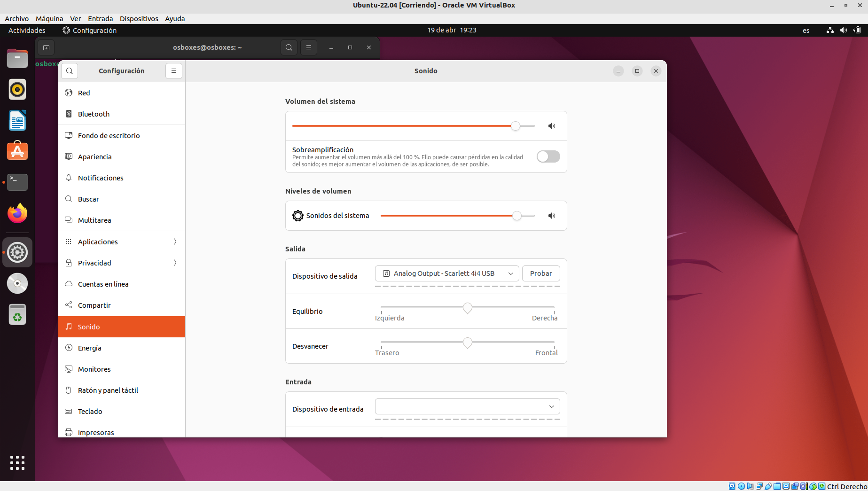
Task: Open the Files app from the dock
Action: tap(17, 58)
